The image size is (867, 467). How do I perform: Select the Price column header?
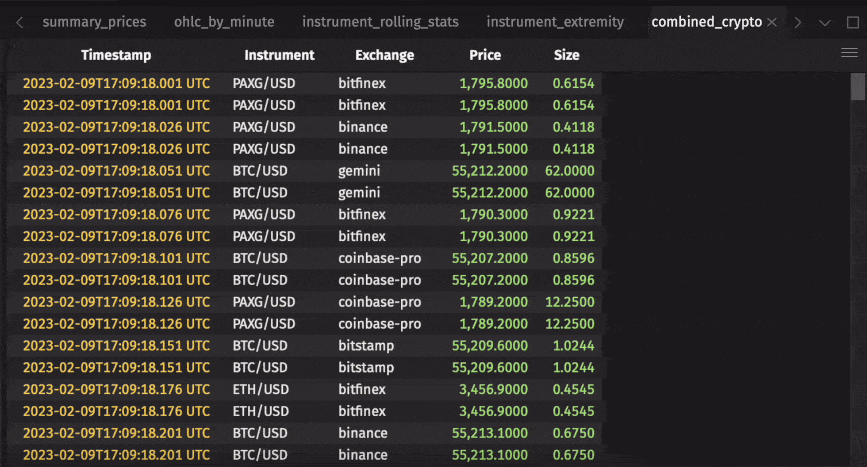pyautogui.click(x=485, y=56)
